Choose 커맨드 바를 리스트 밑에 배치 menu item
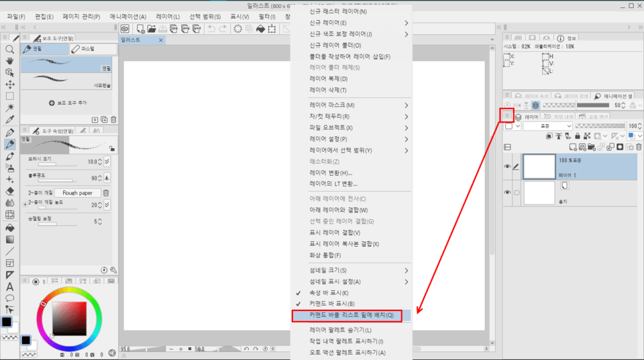 (351, 315)
